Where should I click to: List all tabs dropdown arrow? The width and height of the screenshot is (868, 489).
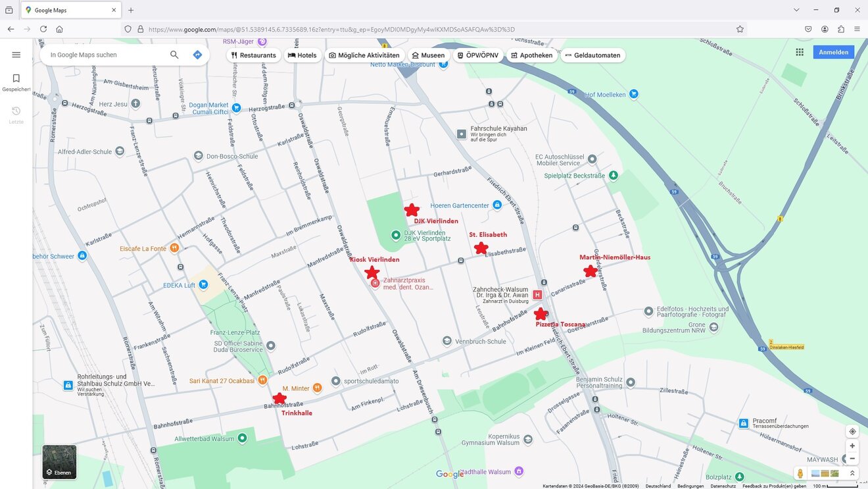796,10
